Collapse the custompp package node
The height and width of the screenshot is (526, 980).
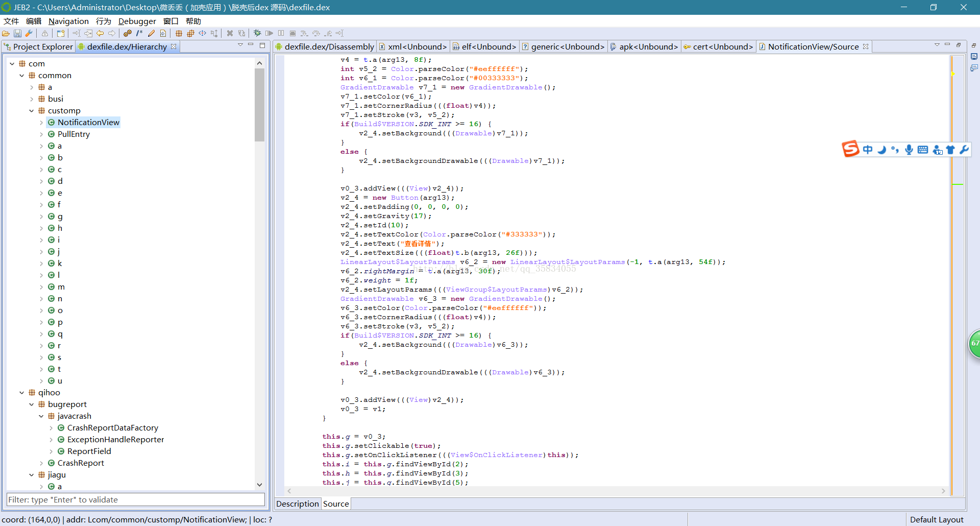32,111
